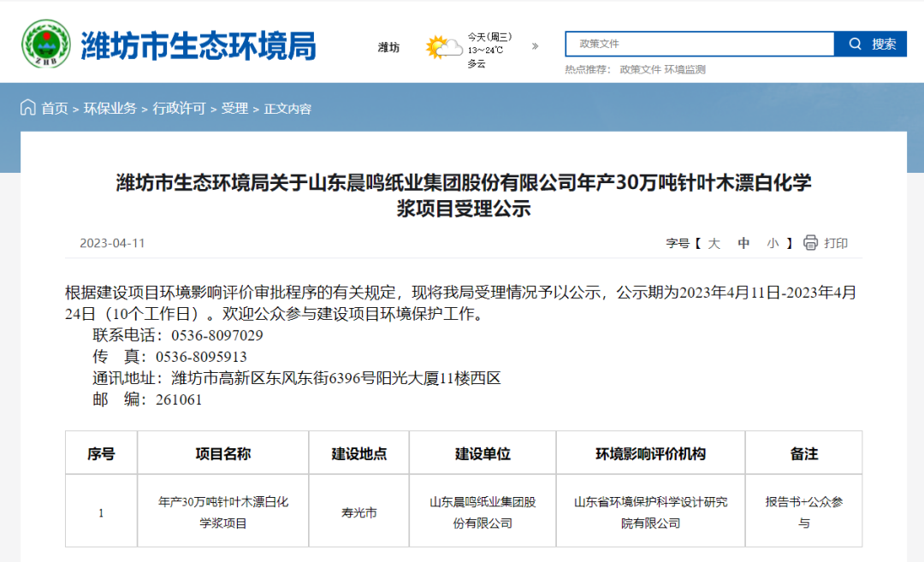Viewport: 924px width, 562px height.
Task: Click the magnifier search button
Action: click(870, 44)
